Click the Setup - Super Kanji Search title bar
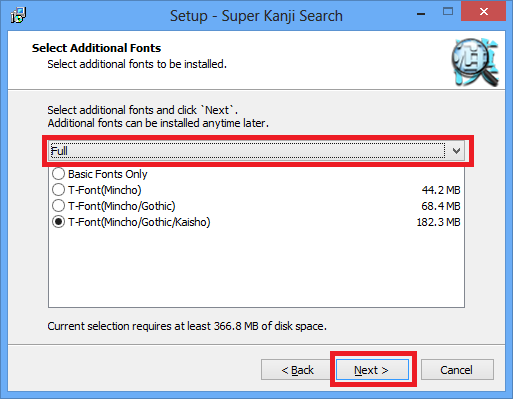Image resolution: width=513 pixels, height=399 pixels. point(256,16)
